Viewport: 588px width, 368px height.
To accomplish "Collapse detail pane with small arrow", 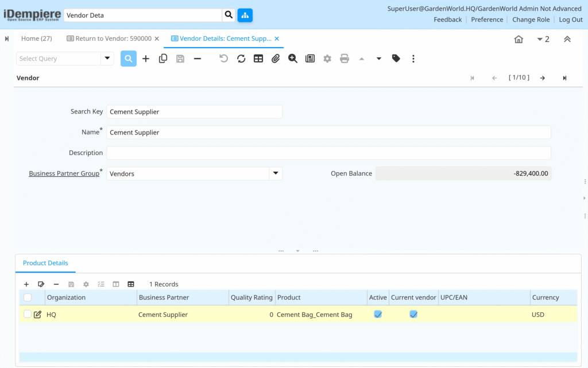I will [x=298, y=251].
